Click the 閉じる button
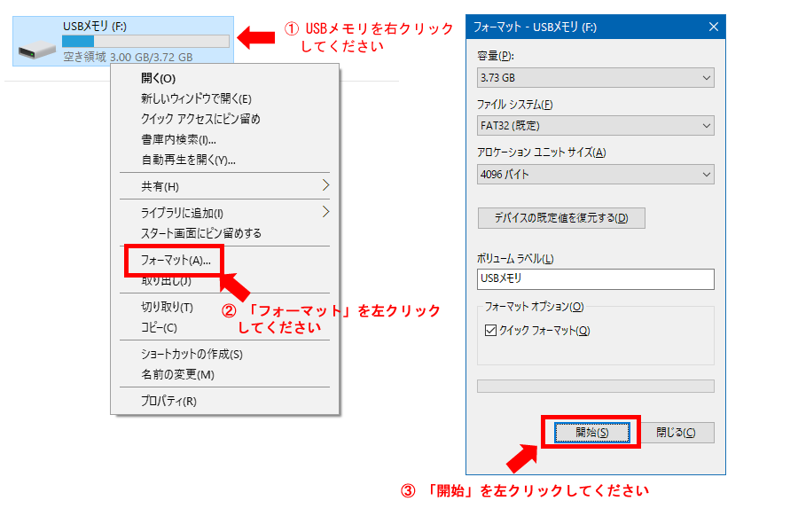The width and height of the screenshot is (798, 532). (676, 433)
